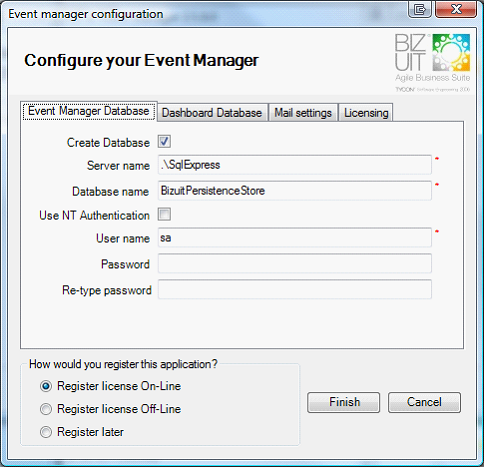The height and width of the screenshot is (468, 485).
Task: Click the Configure your Event Manager heading
Action: 141,61
